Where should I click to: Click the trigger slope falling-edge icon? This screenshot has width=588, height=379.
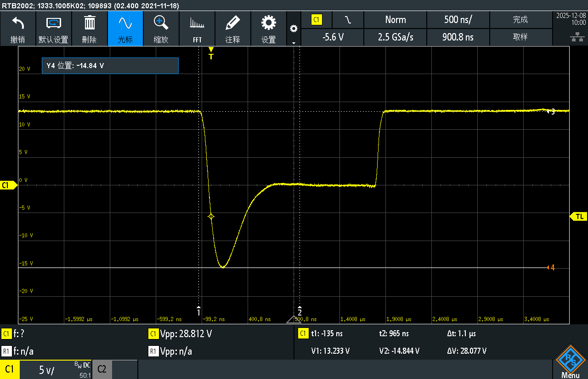(348, 20)
